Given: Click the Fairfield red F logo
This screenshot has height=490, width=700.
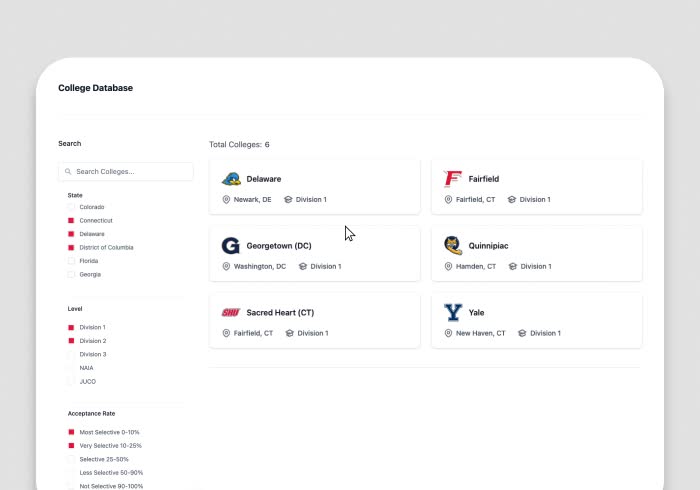Looking at the screenshot, I should tap(452, 179).
